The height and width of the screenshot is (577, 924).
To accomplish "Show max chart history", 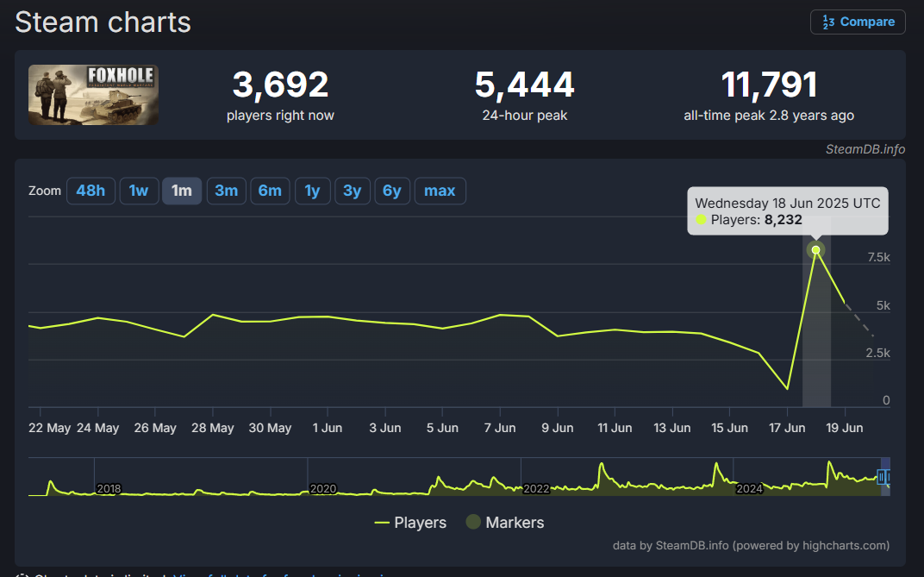I will (440, 191).
